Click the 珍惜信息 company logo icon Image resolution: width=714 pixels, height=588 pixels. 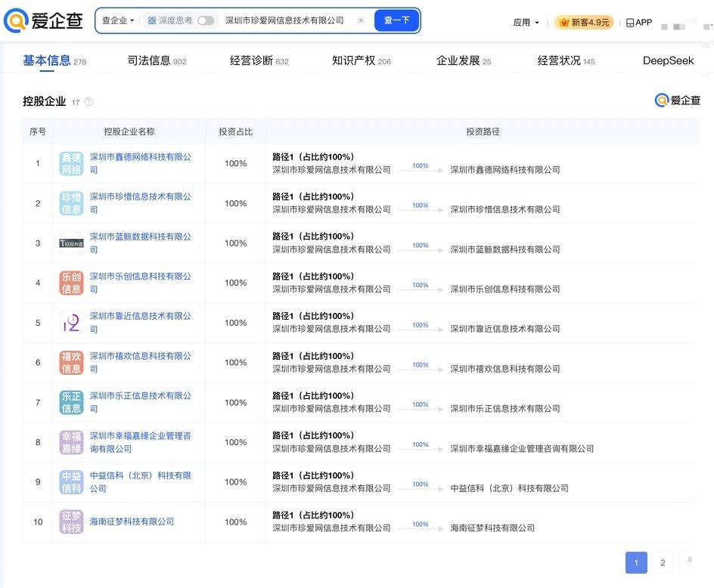pos(72,203)
